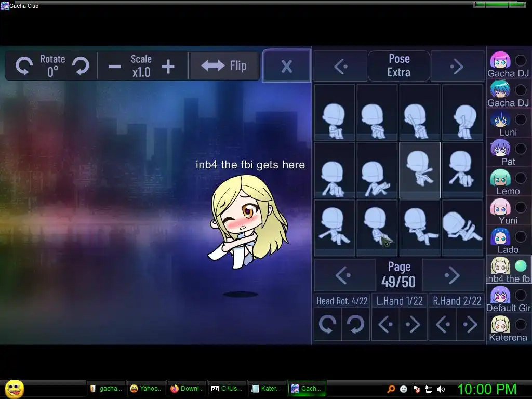The height and width of the screenshot is (399, 532).
Task: Toggle the selection circle next to Lado
Action: point(521,236)
